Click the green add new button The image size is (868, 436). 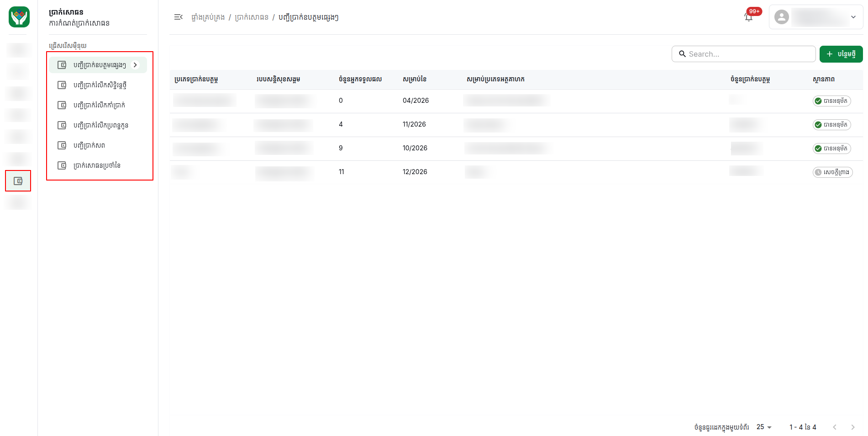[841, 54]
